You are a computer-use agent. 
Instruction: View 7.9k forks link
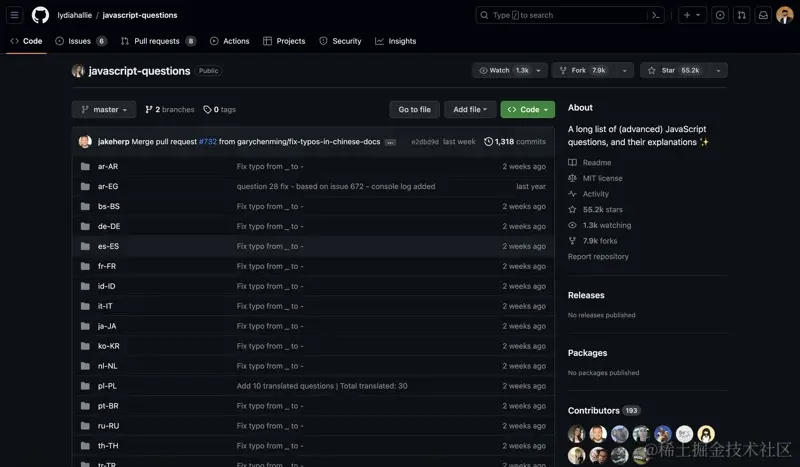[x=592, y=241]
